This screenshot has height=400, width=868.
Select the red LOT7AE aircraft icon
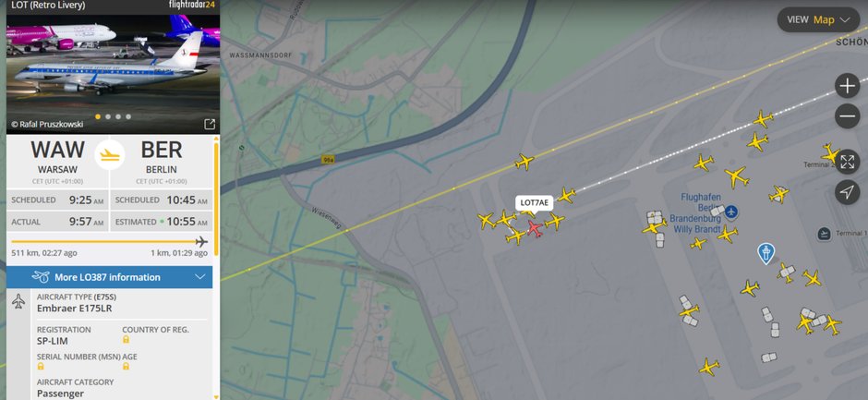pos(535,227)
